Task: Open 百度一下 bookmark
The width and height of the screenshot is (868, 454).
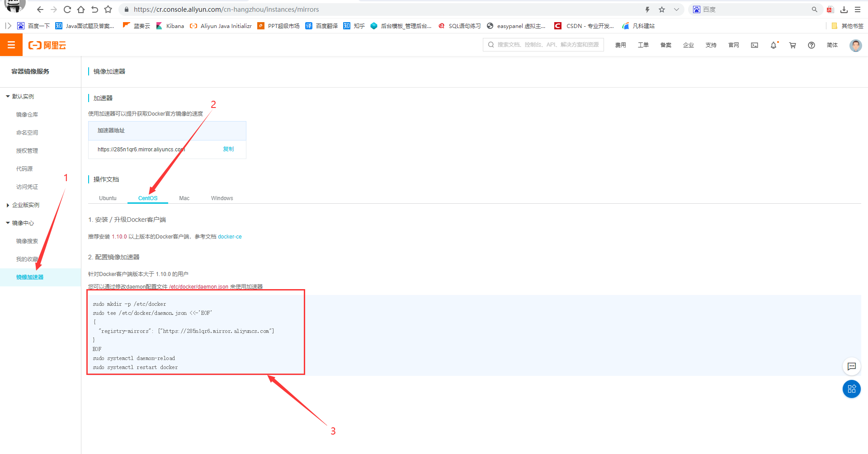Action: [x=33, y=26]
